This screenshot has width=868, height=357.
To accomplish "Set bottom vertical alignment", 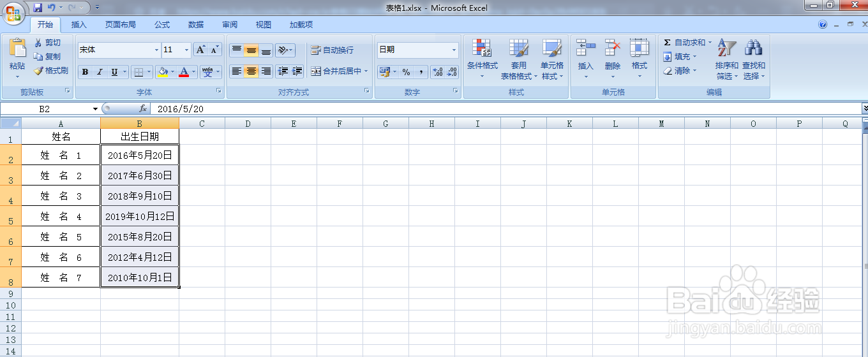I will click(266, 50).
